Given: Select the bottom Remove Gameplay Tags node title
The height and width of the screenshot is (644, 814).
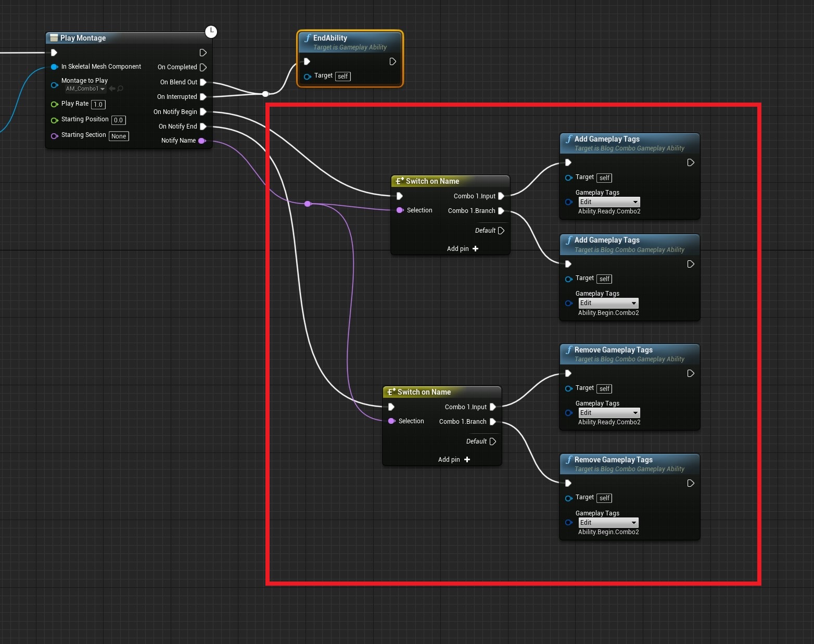Looking at the screenshot, I should pyautogui.click(x=613, y=460).
